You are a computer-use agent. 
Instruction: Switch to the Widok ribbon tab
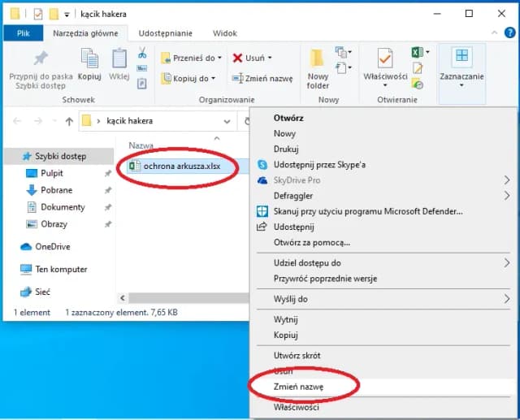click(224, 33)
